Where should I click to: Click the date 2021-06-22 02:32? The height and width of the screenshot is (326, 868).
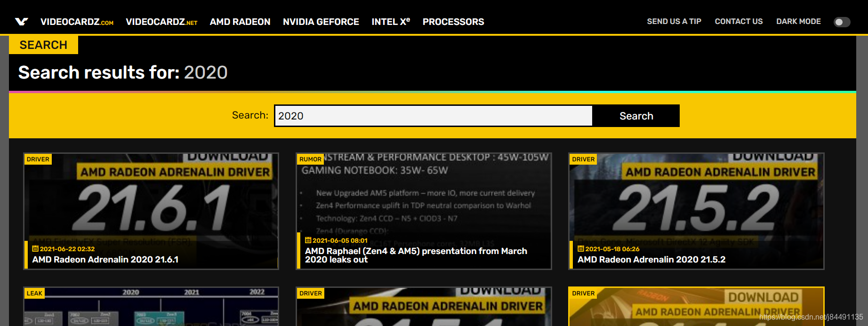tap(67, 249)
